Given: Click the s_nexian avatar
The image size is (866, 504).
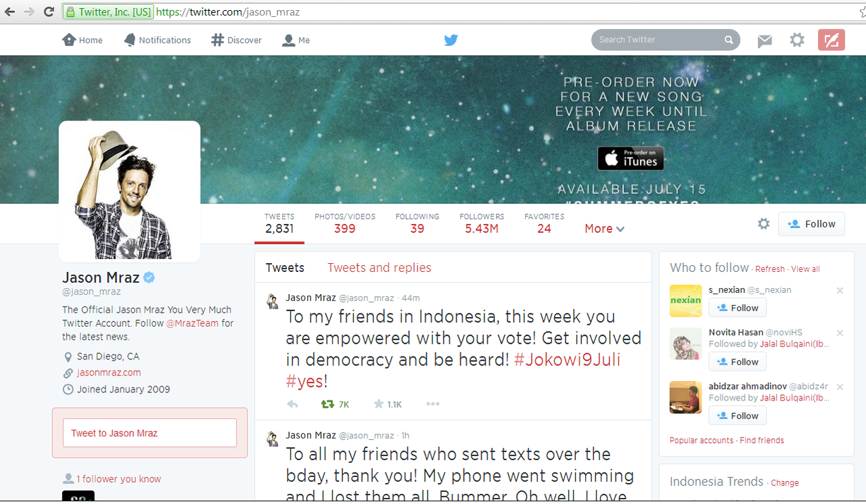Looking at the screenshot, I should tap(686, 301).
